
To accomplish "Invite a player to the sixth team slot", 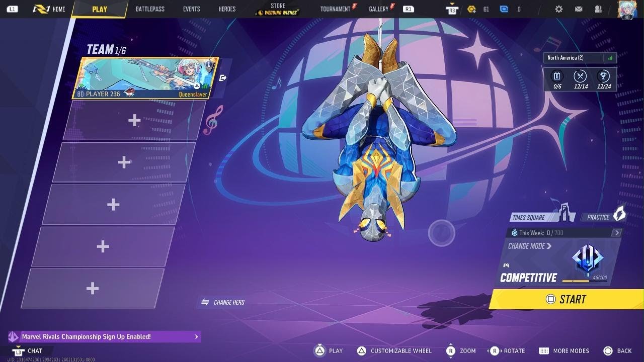I will pyautogui.click(x=92, y=288).
